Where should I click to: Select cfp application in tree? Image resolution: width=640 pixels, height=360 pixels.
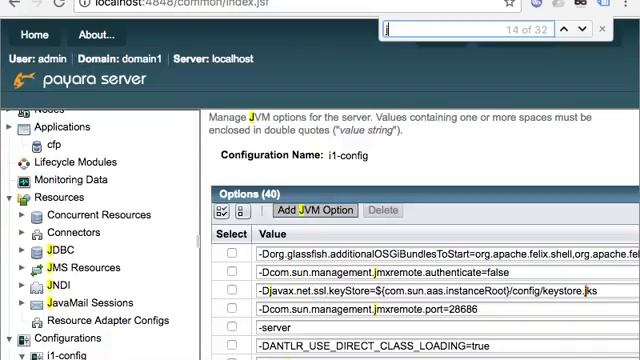54,144
